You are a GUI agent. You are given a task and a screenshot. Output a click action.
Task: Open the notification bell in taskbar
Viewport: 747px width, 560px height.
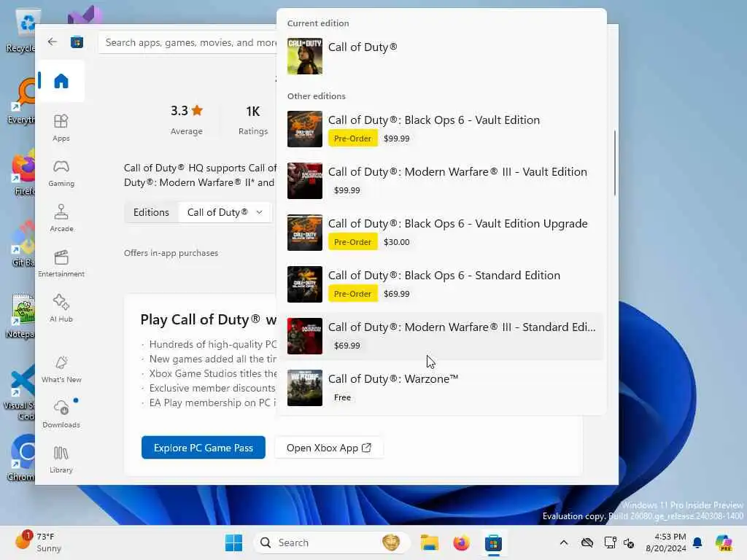(x=697, y=542)
